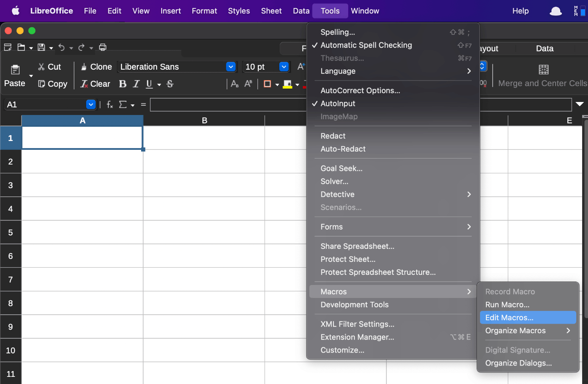Select row 5 header
Viewport: 588px width, 384px height.
(10, 232)
